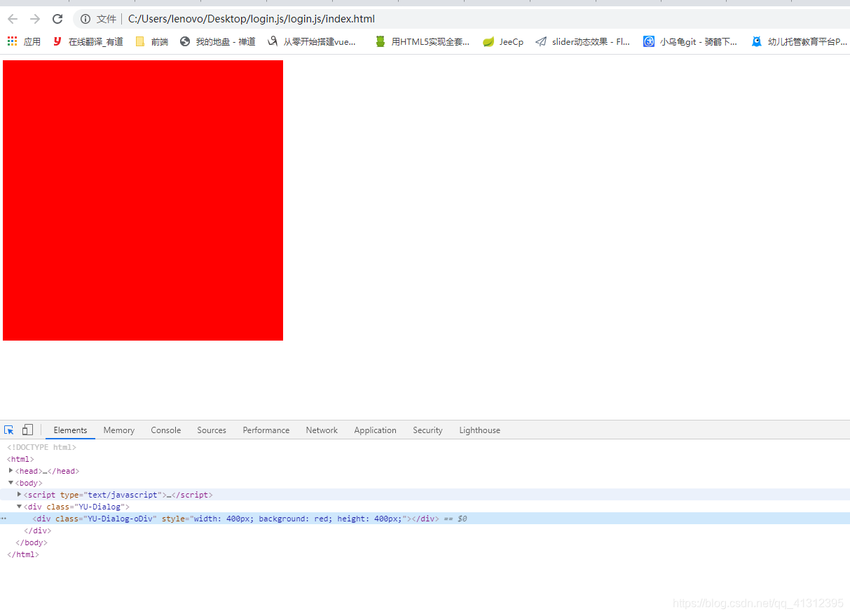850x616 pixels.
Task: Open the 用HTML5实现全套 bookmark
Action: pos(423,41)
